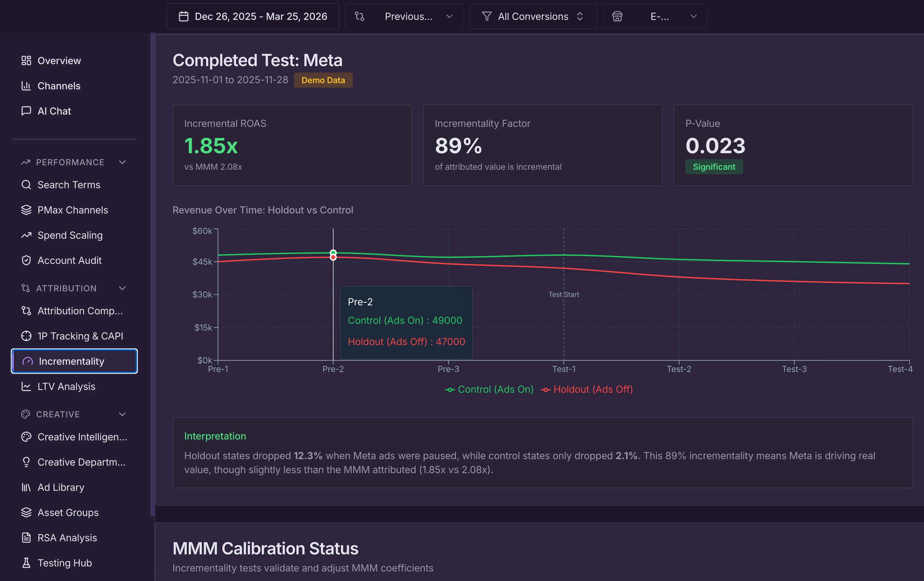Click the Channels bar chart icon
Viewport: 924px width, 581px height.
(26, 86)
